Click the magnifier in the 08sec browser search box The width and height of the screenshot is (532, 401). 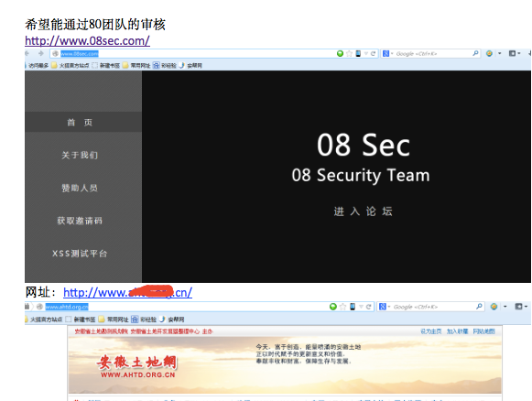pos(475,53)
